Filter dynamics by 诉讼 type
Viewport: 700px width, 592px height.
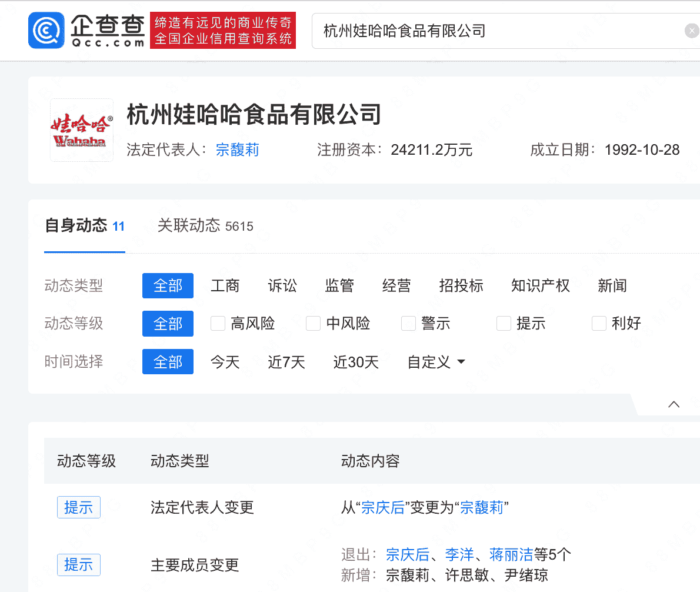(282, 285)
